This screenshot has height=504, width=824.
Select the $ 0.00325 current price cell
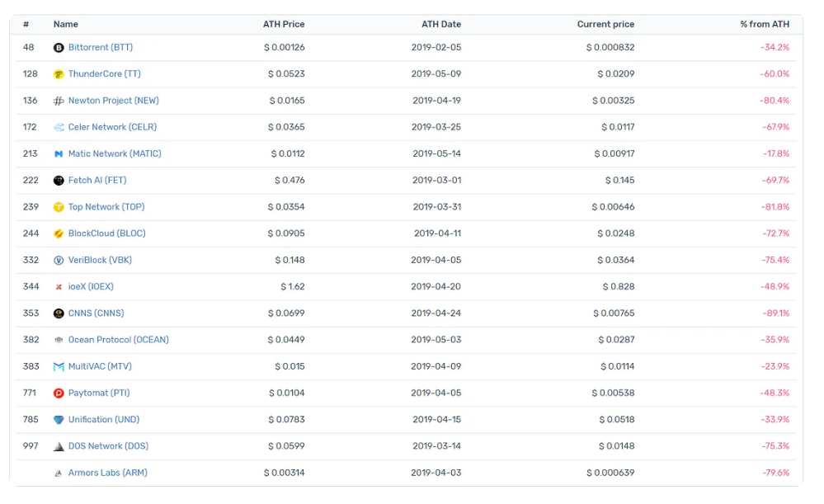[x=614, y=101]
